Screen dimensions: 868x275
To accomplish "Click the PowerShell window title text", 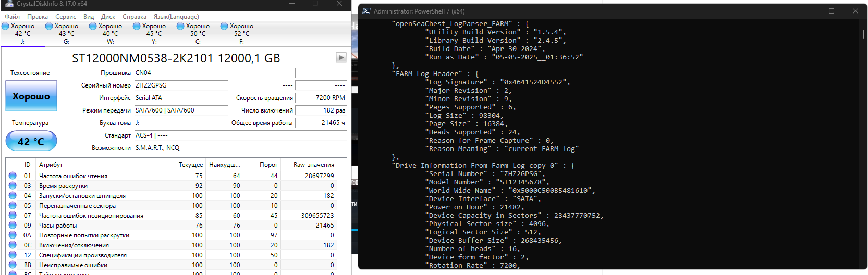I will [419, 11].
